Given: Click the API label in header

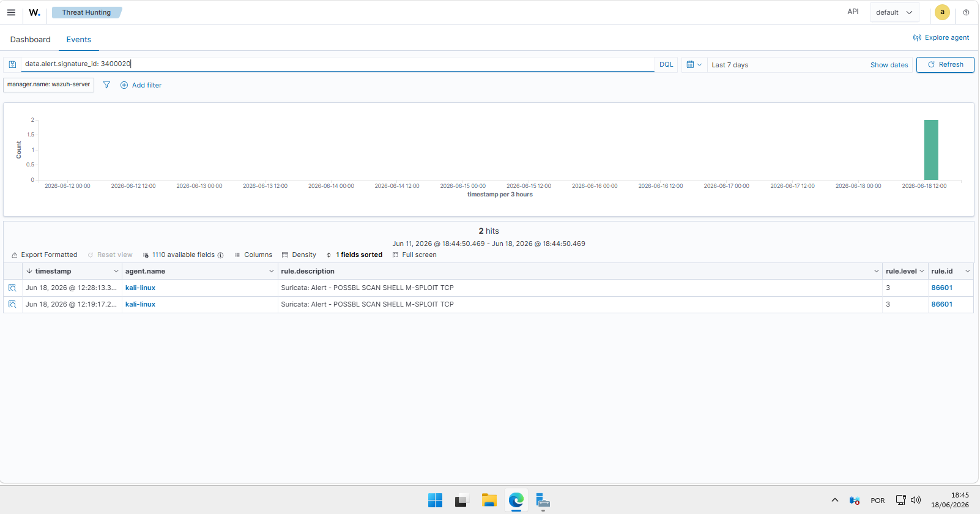Looking at the screenshot, I should tap(853, 12).
